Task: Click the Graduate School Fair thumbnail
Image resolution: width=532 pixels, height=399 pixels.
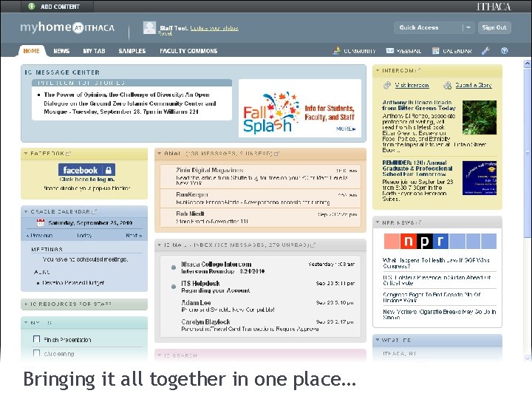Action: click(x=479, y=178)
